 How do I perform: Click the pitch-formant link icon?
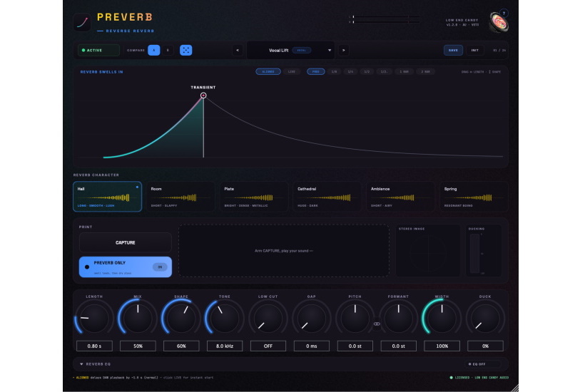377,324
